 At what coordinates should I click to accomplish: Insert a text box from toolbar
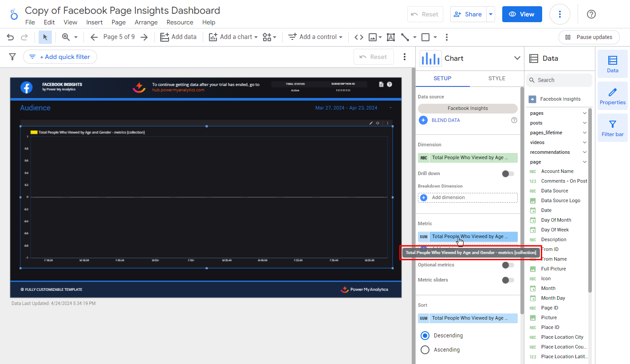point(390,37)
